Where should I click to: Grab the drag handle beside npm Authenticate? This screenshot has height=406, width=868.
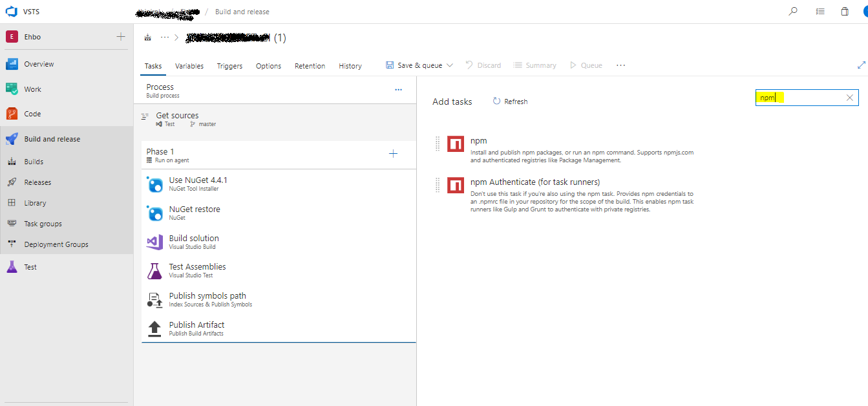coord(438,185)
